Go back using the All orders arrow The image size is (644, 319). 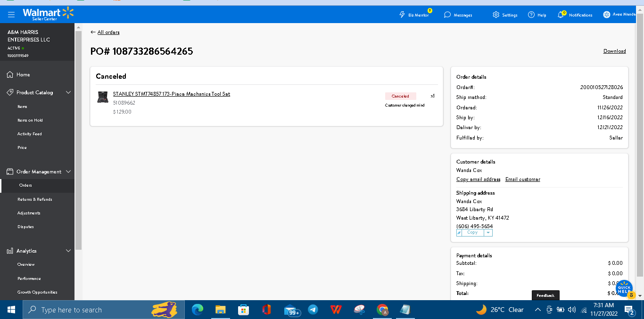click(93, 32)
